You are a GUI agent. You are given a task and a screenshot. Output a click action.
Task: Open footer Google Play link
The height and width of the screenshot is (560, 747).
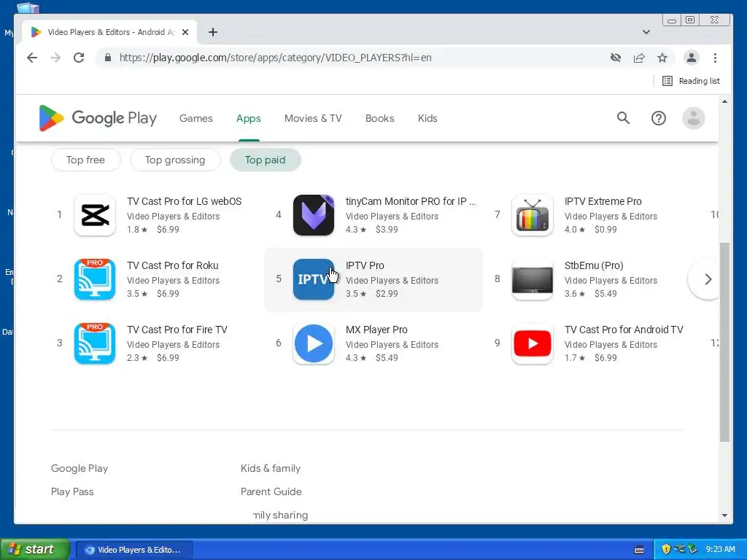click(x=80, y=468)
